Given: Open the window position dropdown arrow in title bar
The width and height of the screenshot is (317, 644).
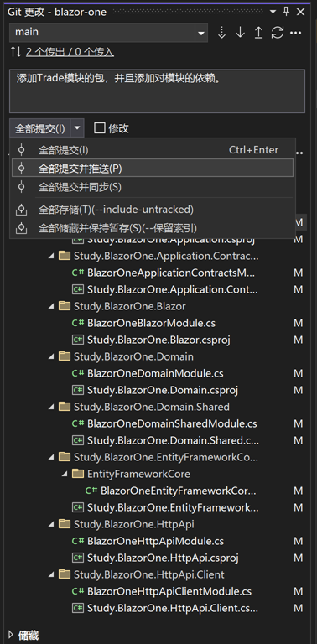Looking at the screenshot, I should [x=273, y=12].
